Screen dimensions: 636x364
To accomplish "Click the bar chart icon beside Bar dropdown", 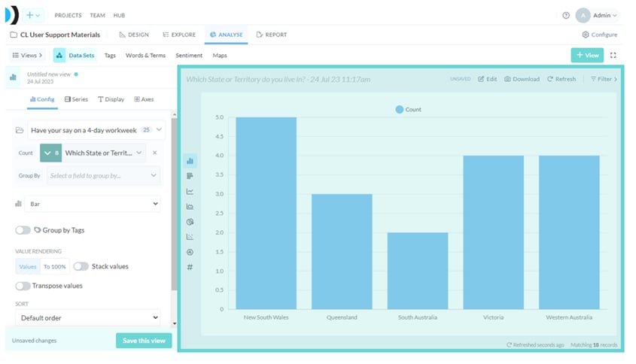I will coord(18,204).
